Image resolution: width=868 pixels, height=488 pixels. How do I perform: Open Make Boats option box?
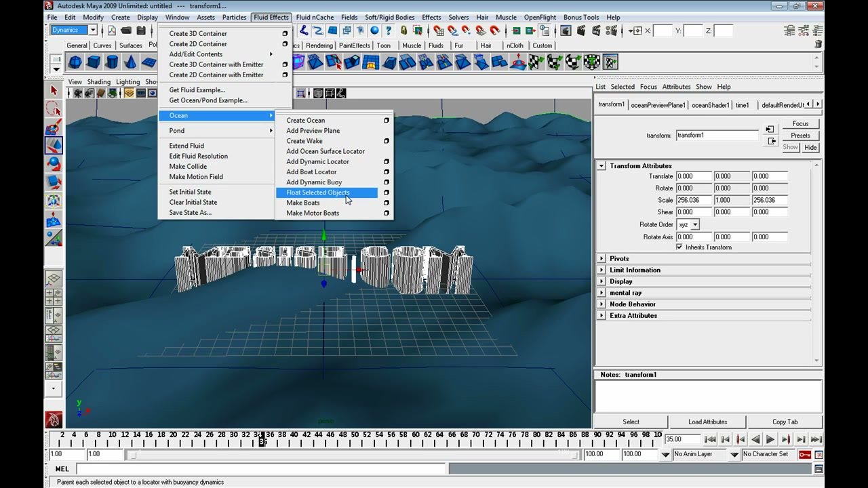coord(387,203)
